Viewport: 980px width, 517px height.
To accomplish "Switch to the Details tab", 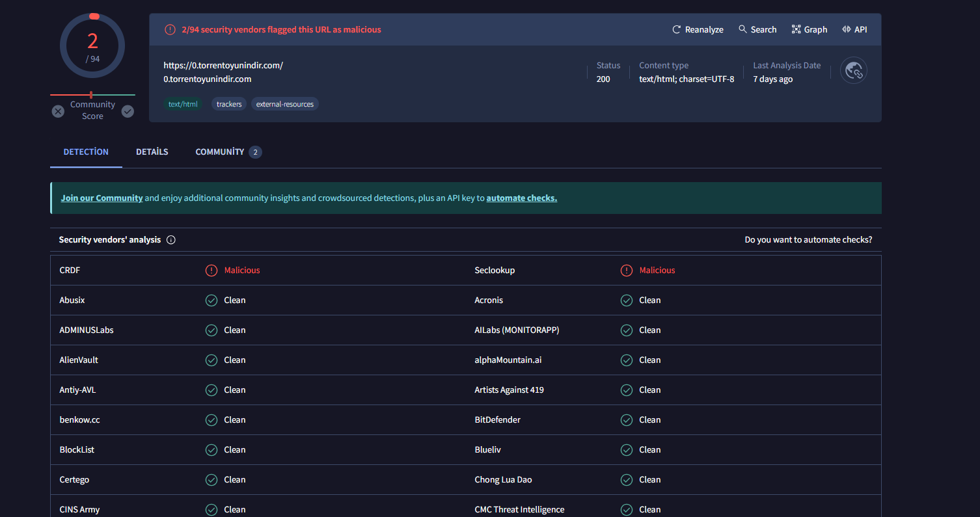I will [152, 152].
